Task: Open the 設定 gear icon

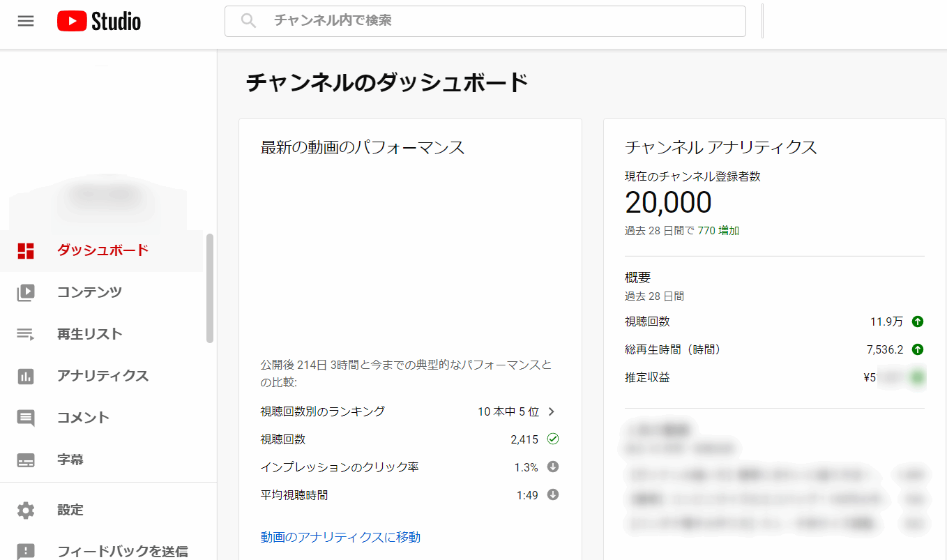Action: (x=26, y=510)
